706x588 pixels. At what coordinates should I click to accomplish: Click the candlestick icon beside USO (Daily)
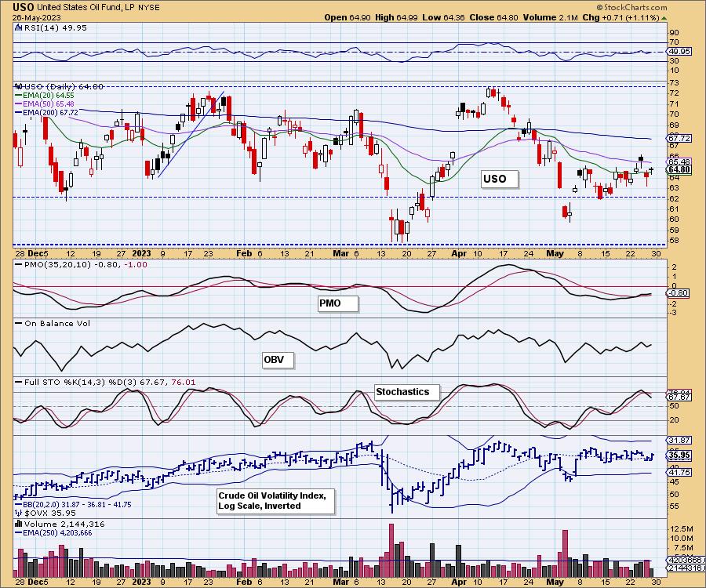pyautogui.click(x=19, y=86)
